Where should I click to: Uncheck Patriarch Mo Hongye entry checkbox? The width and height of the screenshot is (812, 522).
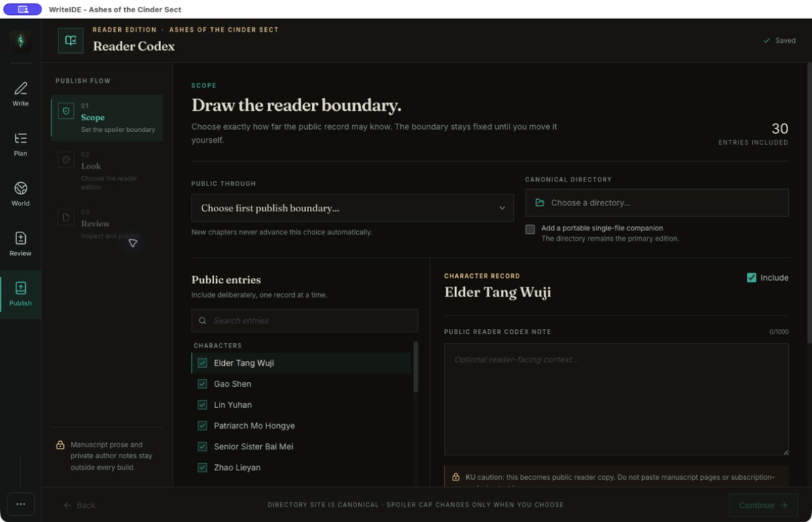[202, 425]
